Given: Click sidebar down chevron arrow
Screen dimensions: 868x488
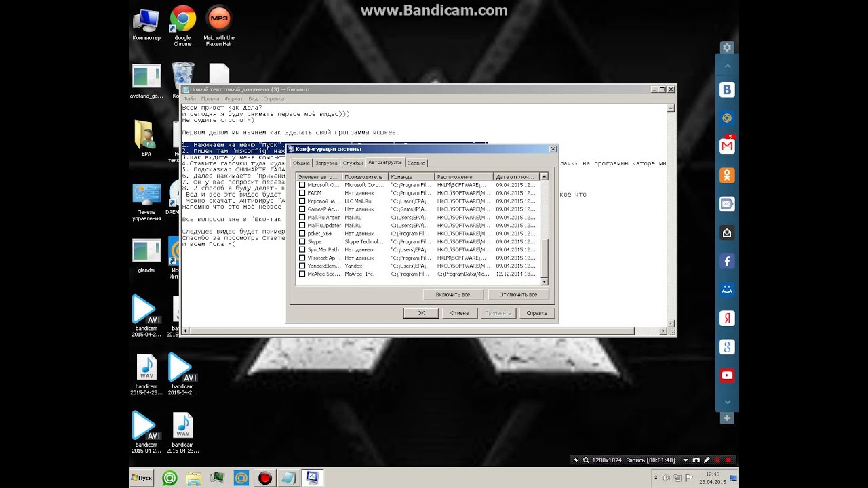Looking at the screenshot, I should [727, 402].
